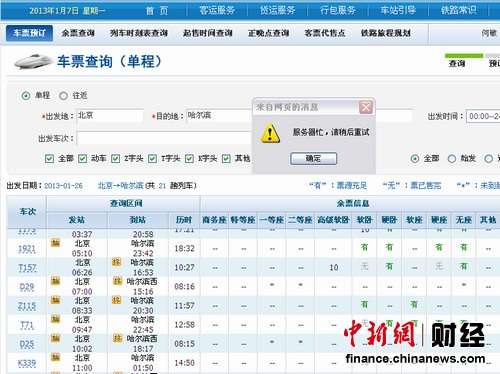Open the 客运服务 menu

pos(217,11)
